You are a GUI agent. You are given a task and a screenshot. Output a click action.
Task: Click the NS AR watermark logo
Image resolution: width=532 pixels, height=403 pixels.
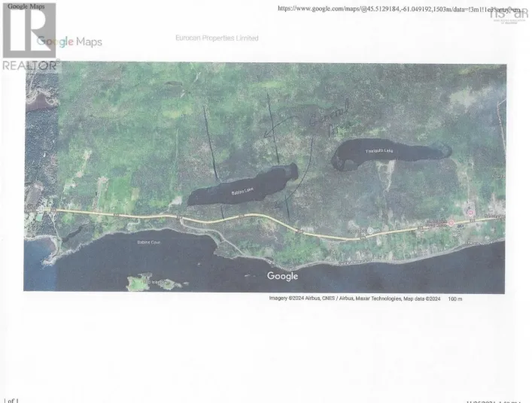coord(509,12)
